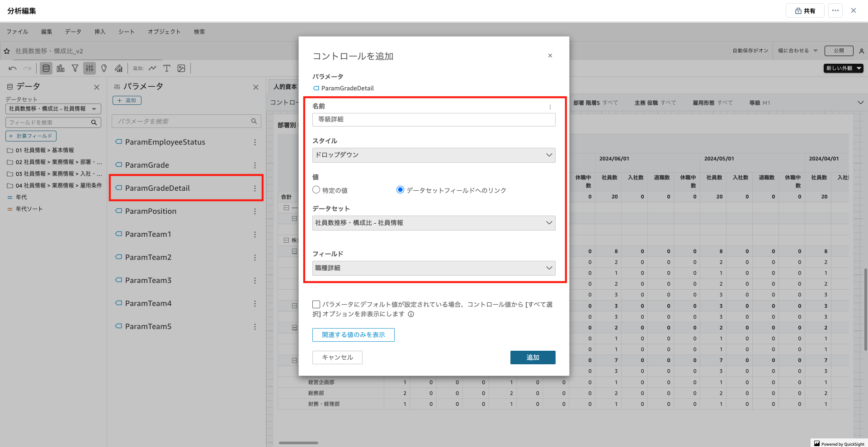The height and width of the screenshot is (447, 868).
Task: Check the hide すべて選択 option checkbox
Action: point(316,304)
